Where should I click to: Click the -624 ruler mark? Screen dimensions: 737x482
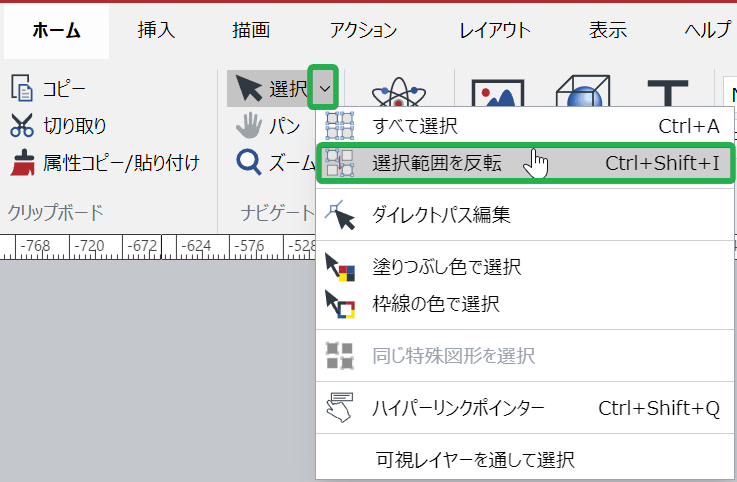coord(196,245)
